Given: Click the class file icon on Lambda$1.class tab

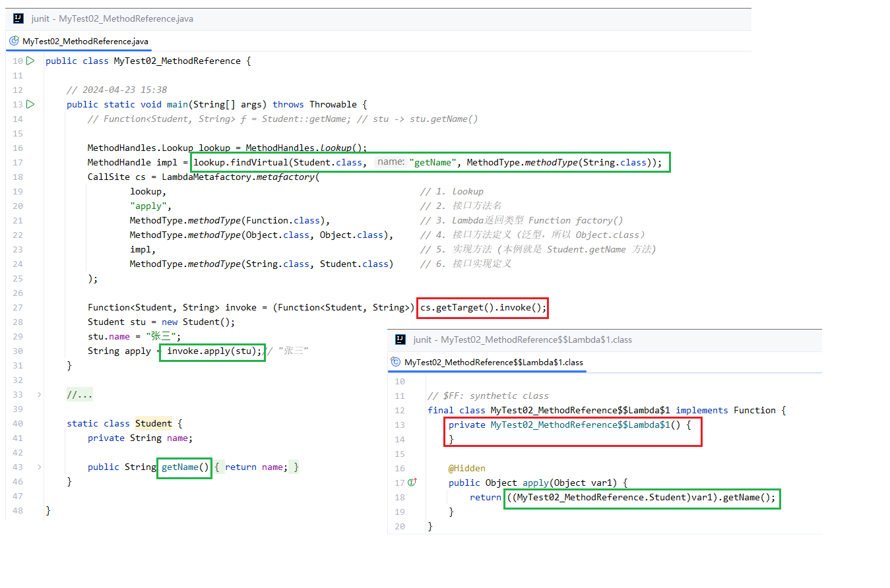Looking at the screenshot, I should 396,362.
